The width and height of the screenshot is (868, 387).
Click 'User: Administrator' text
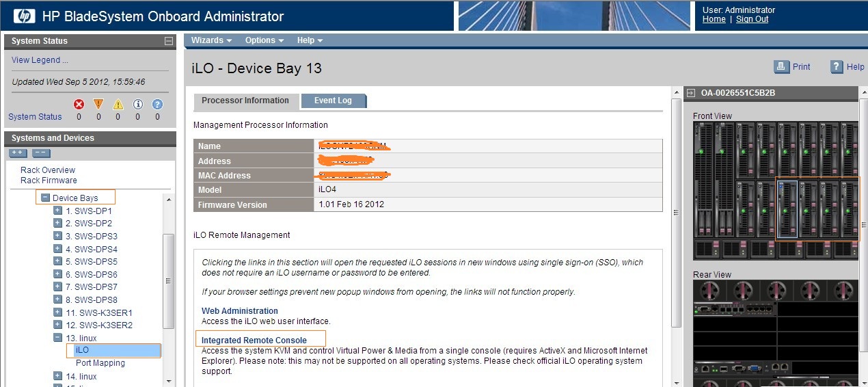pos(739,10)
